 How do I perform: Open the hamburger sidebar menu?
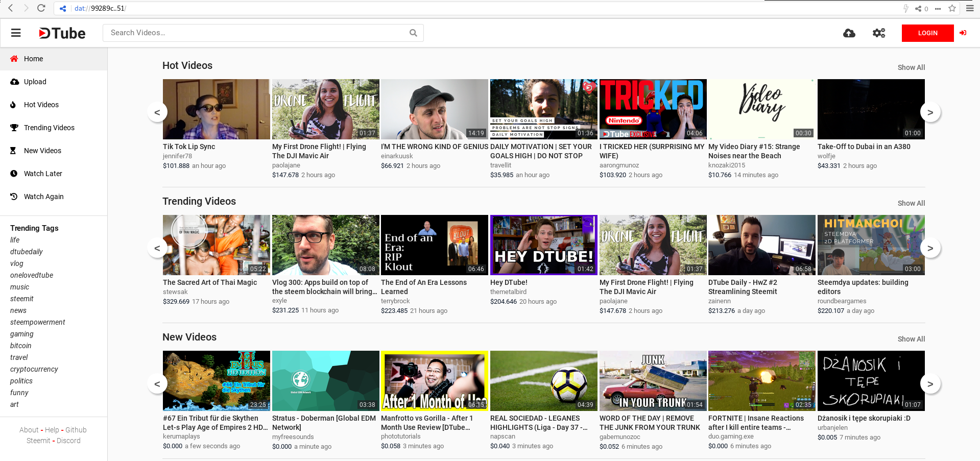click(16, 33)
